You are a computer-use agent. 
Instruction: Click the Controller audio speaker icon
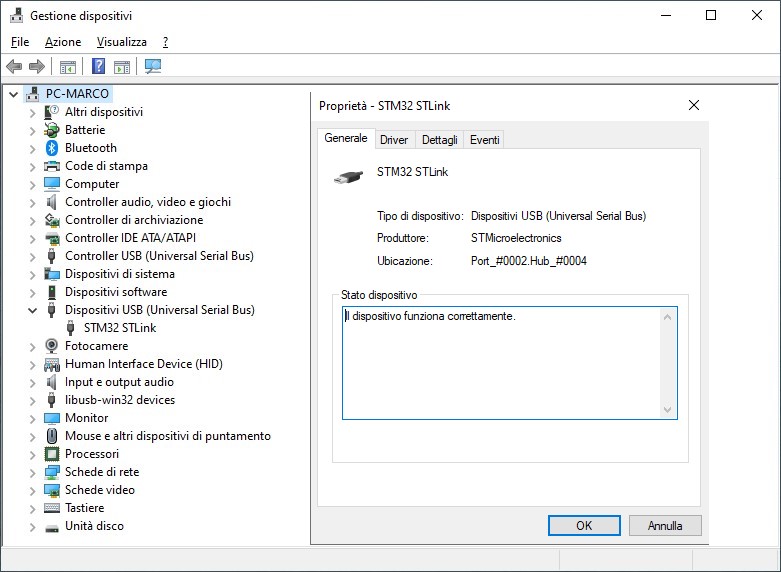52,202
